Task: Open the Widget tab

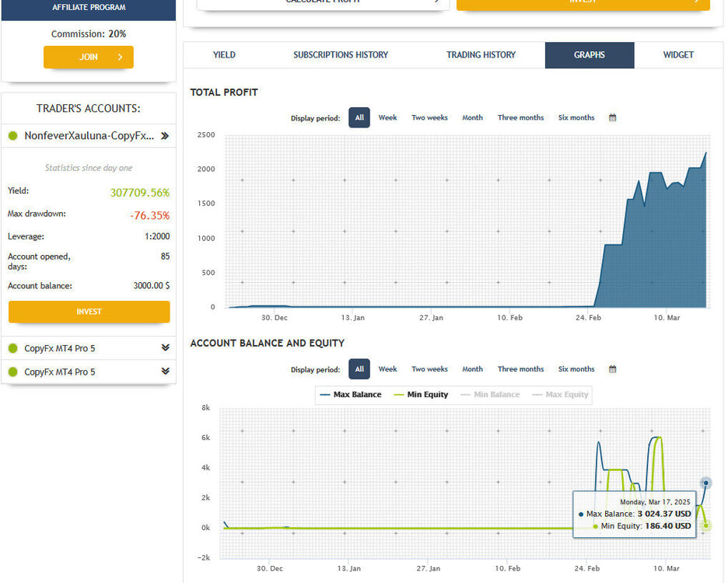Action: pos(678,54)
